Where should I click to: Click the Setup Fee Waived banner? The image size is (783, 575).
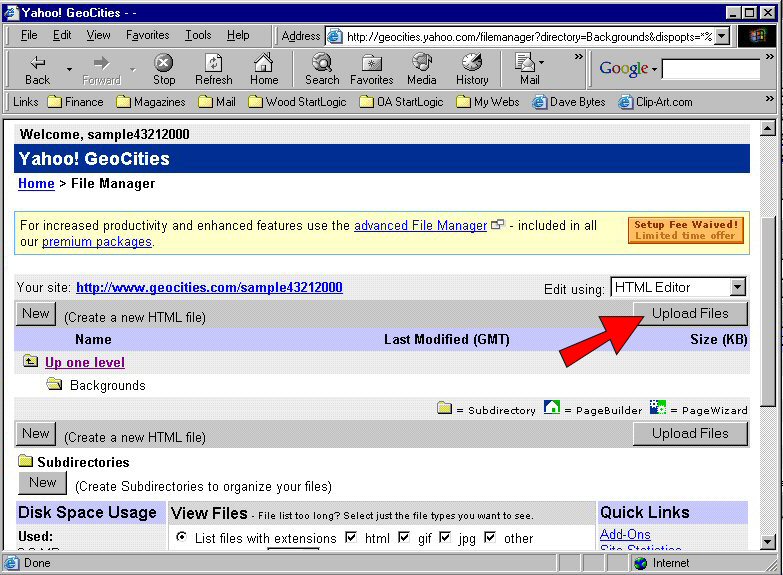[x=686, y=230]
